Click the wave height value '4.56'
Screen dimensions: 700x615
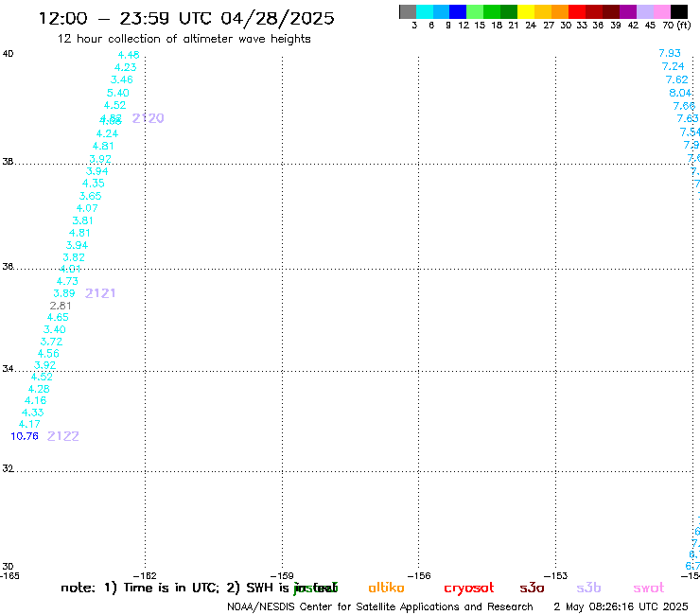click(48, 354)
